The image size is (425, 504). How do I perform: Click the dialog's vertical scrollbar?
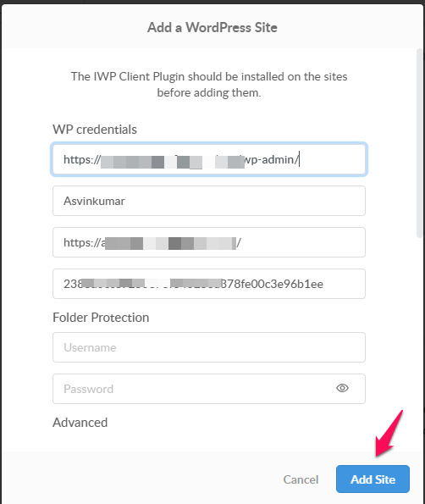(419, 143)
